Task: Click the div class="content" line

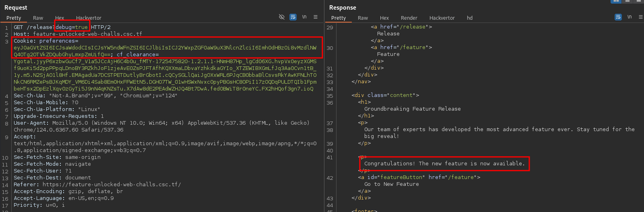Action: tap(385, 95)
